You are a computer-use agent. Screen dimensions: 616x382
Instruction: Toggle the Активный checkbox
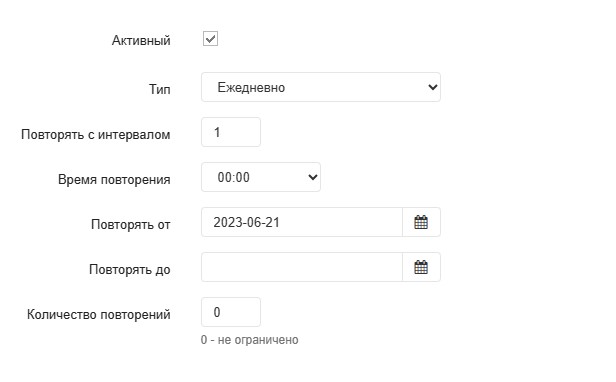tap(210, 39)
